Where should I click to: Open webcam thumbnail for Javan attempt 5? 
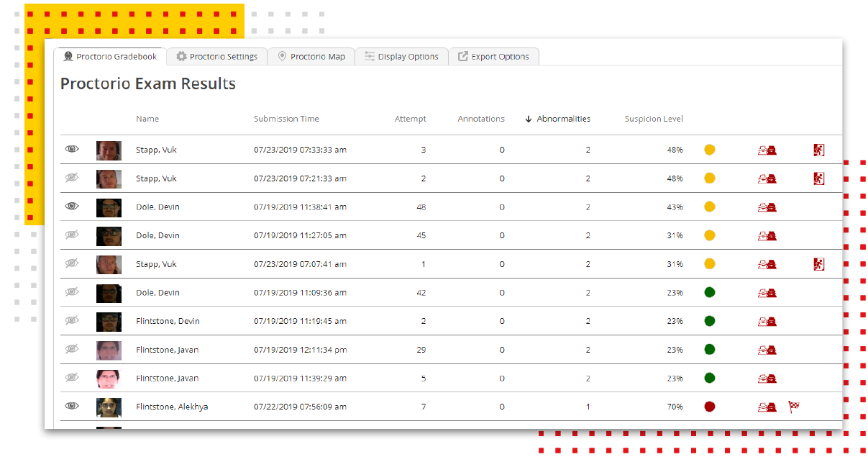point(109,379)
